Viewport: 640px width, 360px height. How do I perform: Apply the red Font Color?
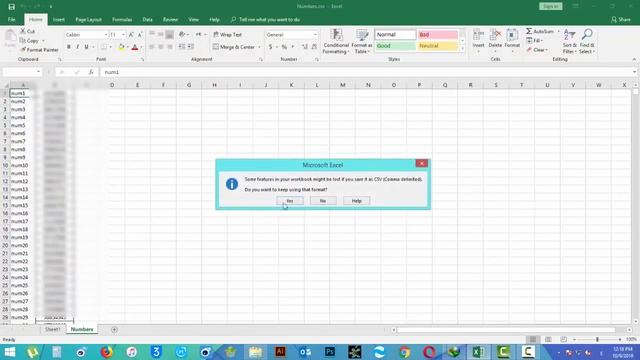(135, 47)
